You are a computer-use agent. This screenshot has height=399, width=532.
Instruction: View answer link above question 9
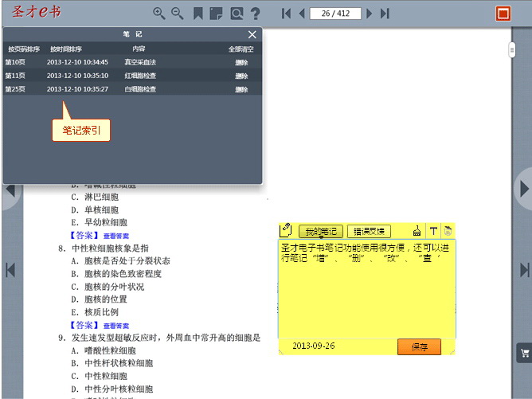116,326
